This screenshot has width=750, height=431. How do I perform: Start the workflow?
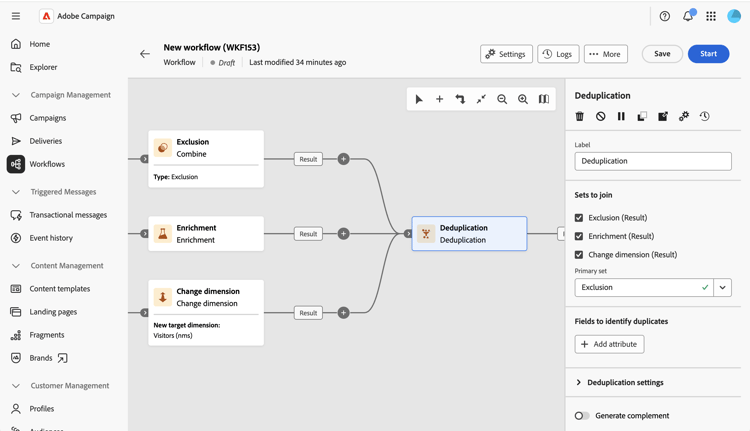click(708, 54)
